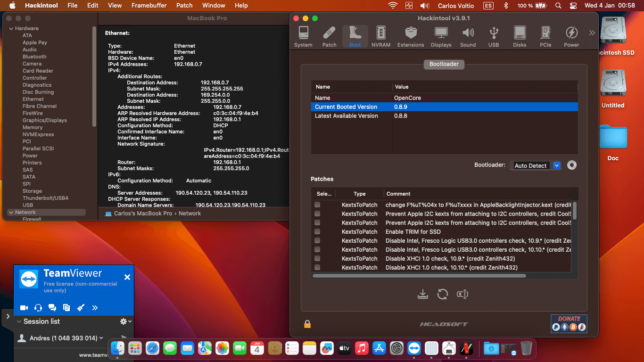
Task: Open Spotlight search in the menu bar
Action: tap(558, 6)
